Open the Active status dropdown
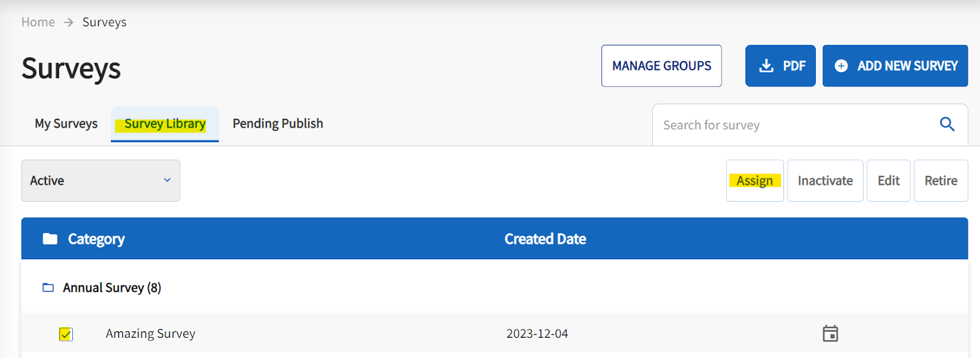This screenshot has width=980, height=358. [100, 181]
